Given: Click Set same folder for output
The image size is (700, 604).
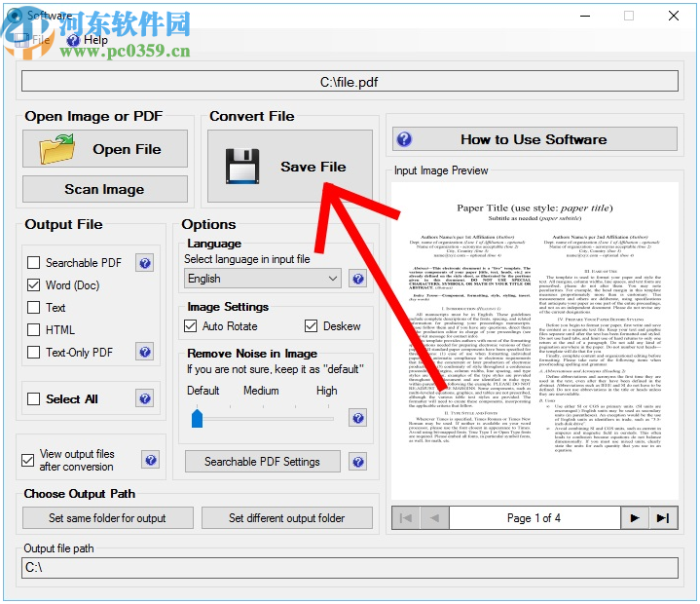Looking at the screenshot, I should coord(108,518).
